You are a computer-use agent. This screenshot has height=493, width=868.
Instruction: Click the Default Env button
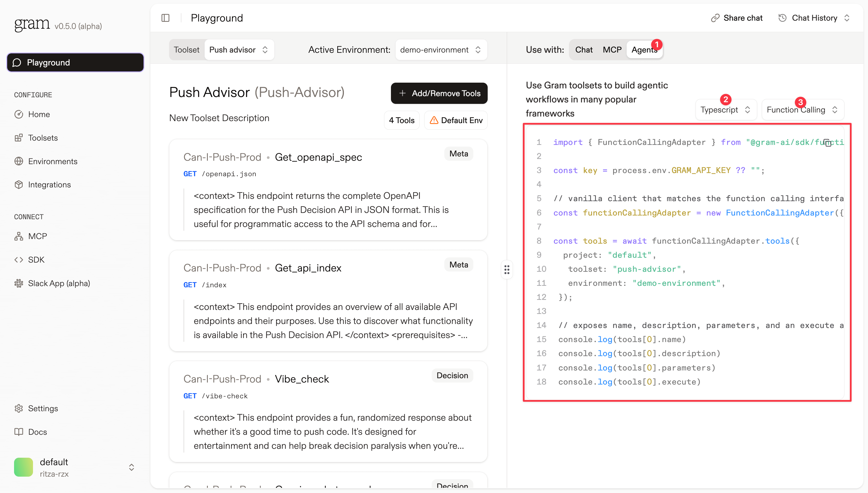tap(456, 120)
